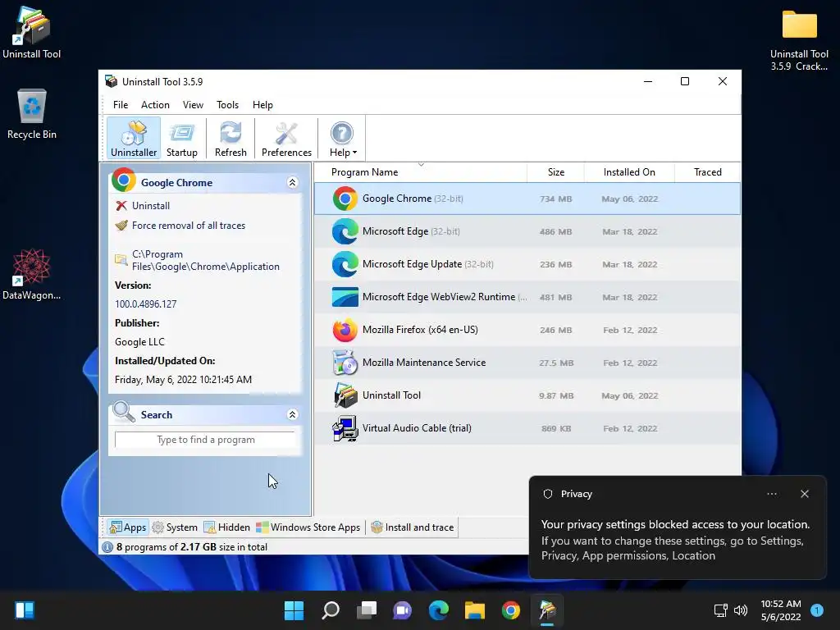Switch to the System tab
This screenshot has height=630, width=840.
(x=176, y=527)
